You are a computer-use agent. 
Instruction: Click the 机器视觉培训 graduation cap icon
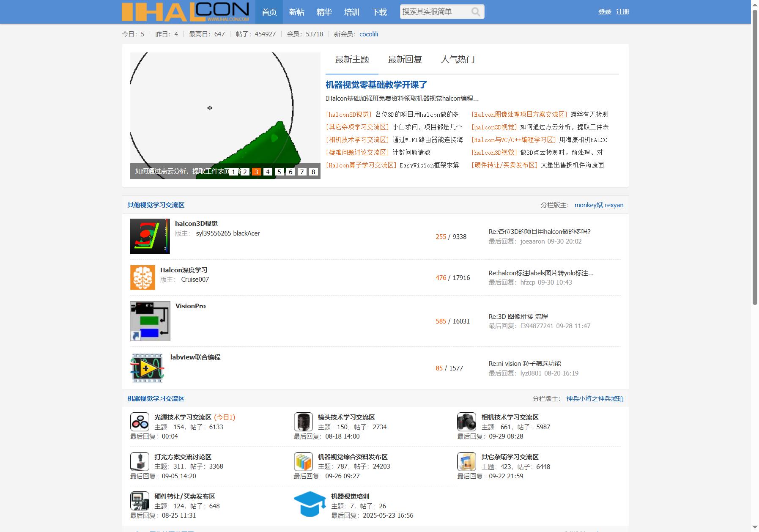point(310,504)
